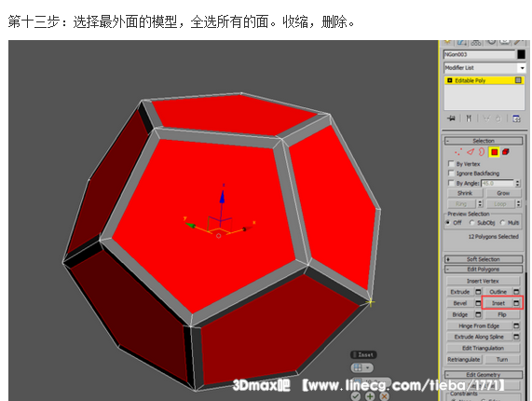The width and height of the screenshot is (532, 401).
Task: Select Edge sub-object level icon
Action: coord(471,152)
